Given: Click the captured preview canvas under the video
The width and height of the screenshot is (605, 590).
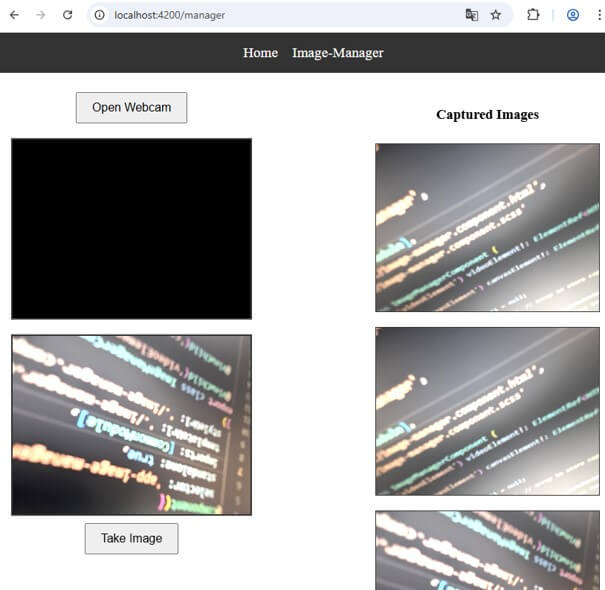Looking at the screenshot, I should point(132,425).
